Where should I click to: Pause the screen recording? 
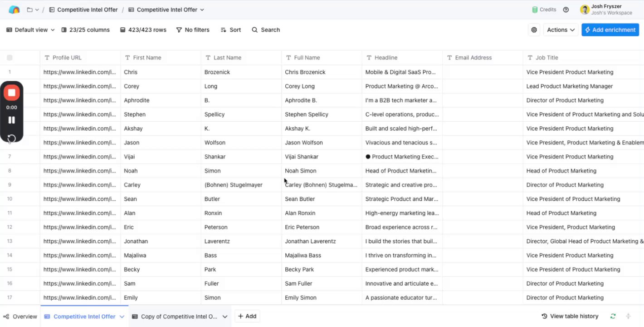[12, 120]
